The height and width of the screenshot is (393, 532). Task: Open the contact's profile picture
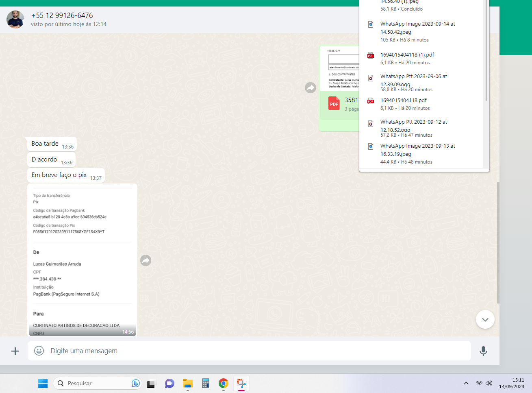coord(15,20)
